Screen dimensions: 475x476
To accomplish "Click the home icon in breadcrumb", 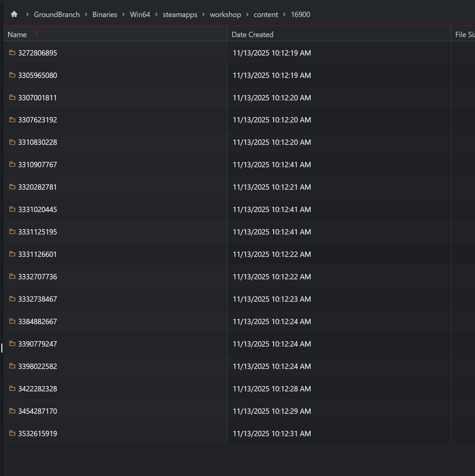I will tap(14, 14).
